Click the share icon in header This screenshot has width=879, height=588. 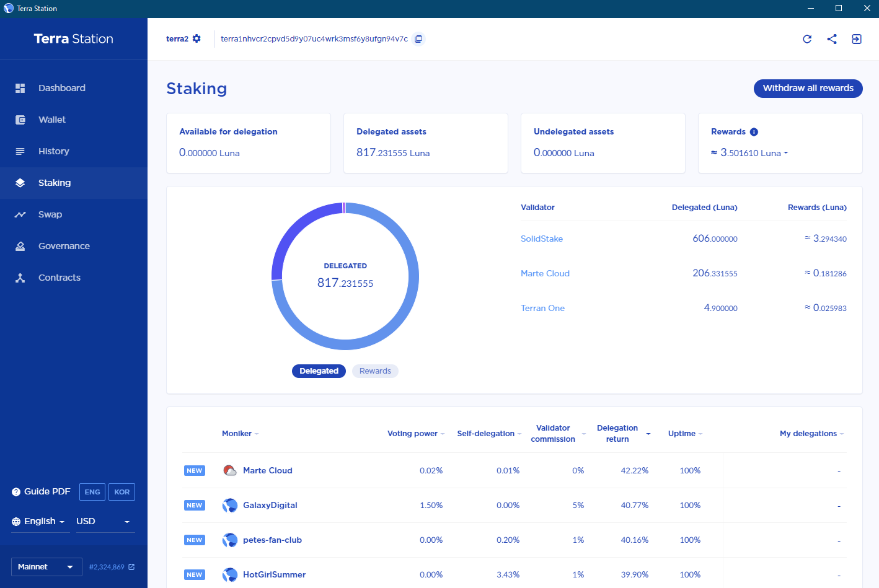(x=832, y=39)
